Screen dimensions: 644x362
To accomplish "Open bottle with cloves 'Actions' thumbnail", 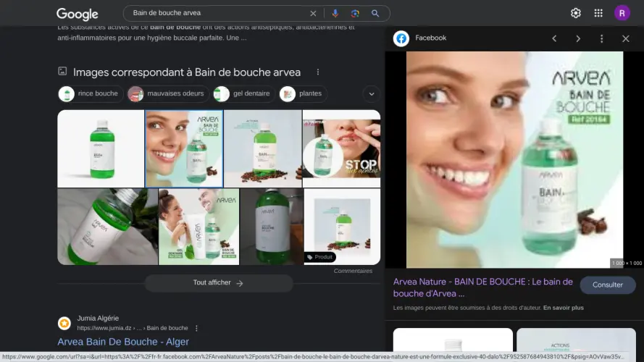I will pos(263,148).
